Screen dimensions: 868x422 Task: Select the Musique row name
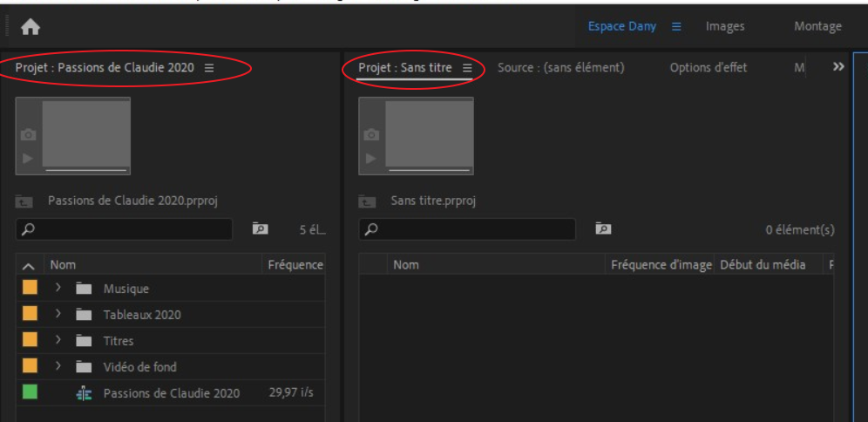click(x=126, y=289)
